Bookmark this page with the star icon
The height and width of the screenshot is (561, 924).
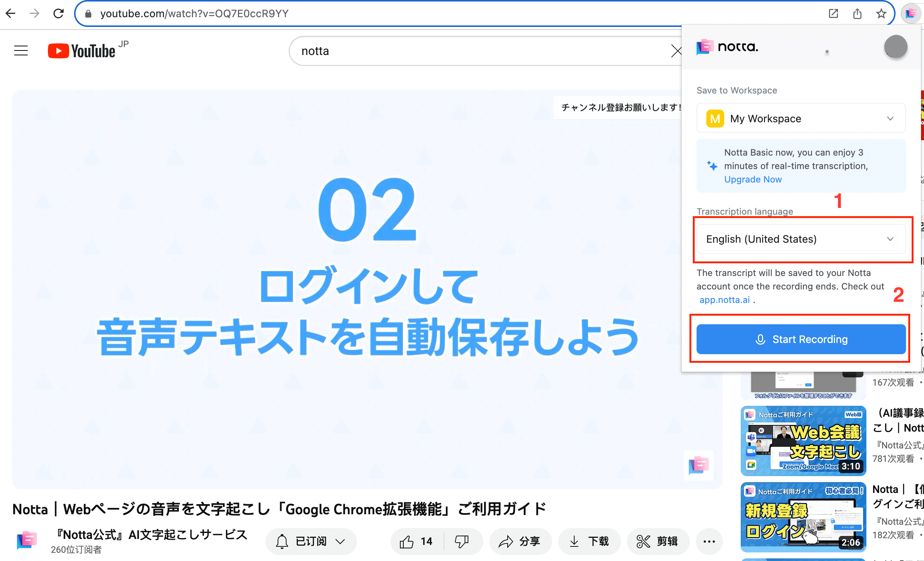coord(881,14)
